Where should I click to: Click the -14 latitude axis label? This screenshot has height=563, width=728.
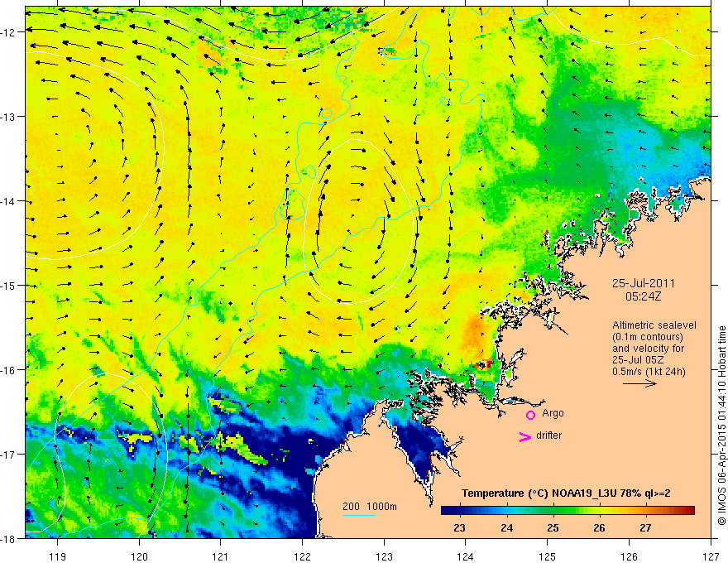pos(9,201)
